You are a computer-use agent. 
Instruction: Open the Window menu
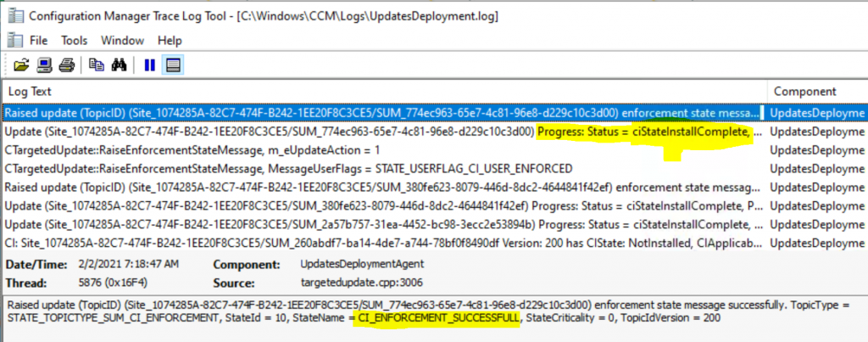click(122, 41)
